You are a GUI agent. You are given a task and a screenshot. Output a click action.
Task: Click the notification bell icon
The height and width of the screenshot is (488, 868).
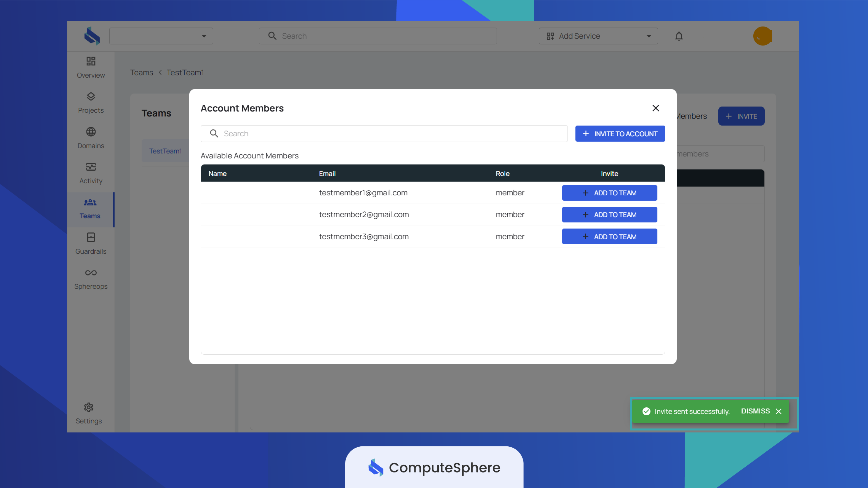[x=679, y=36]
